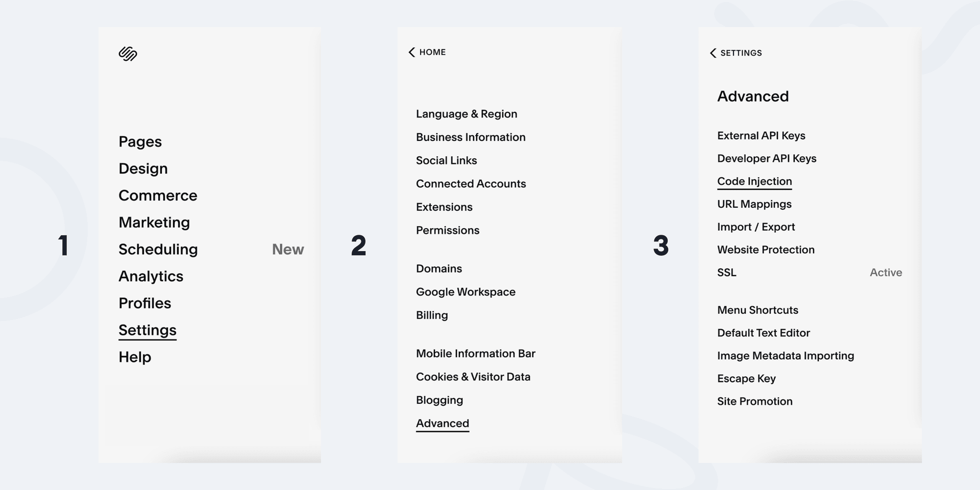Screen dimensions: 980x490
Task: Open Google Workspace settings
Action: (x=465, y=291)
